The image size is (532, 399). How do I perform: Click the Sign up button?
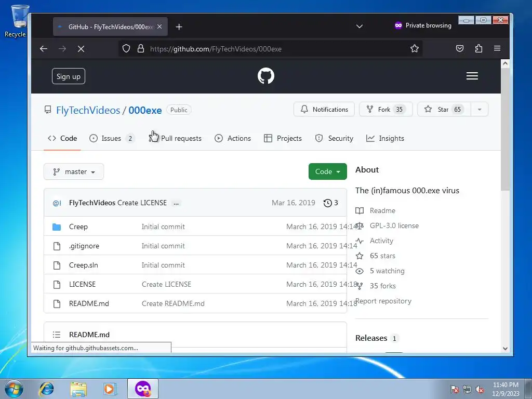click(69, 76)
